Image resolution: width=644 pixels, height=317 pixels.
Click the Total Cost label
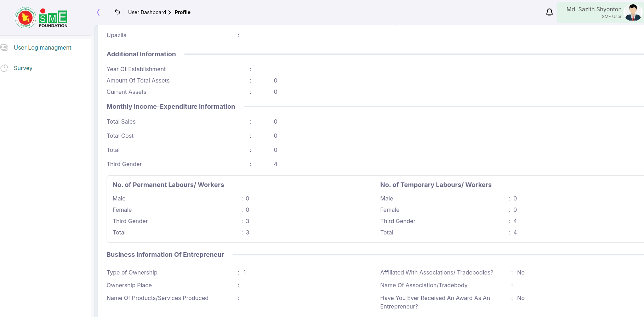click(x=120, y=136)
